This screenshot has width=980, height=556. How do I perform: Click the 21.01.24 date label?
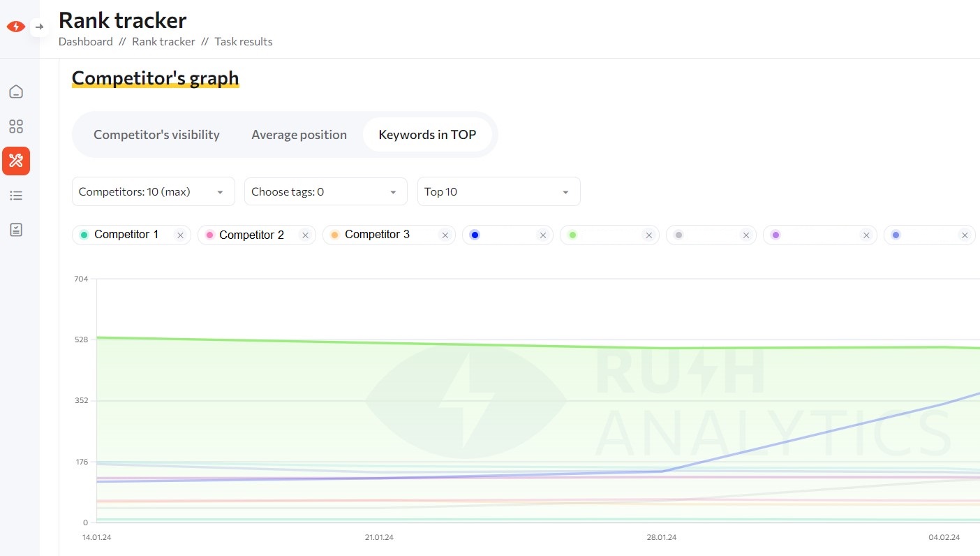pos(379,537)
